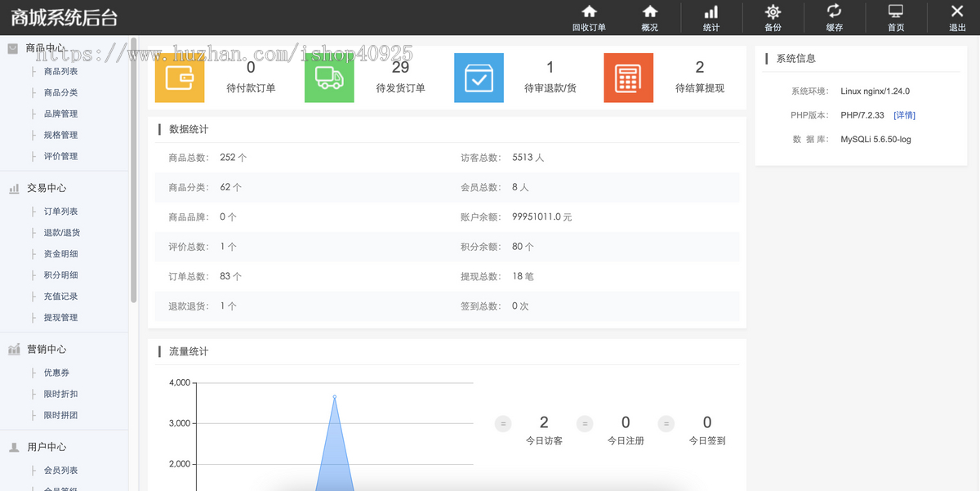Viewport: 980px width, 491px height.
Task: Click the 营销中心 section icon
Action: 14,349
